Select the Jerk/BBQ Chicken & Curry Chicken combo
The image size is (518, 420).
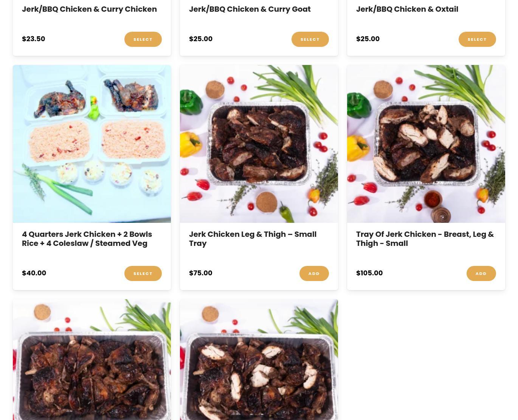143,39
